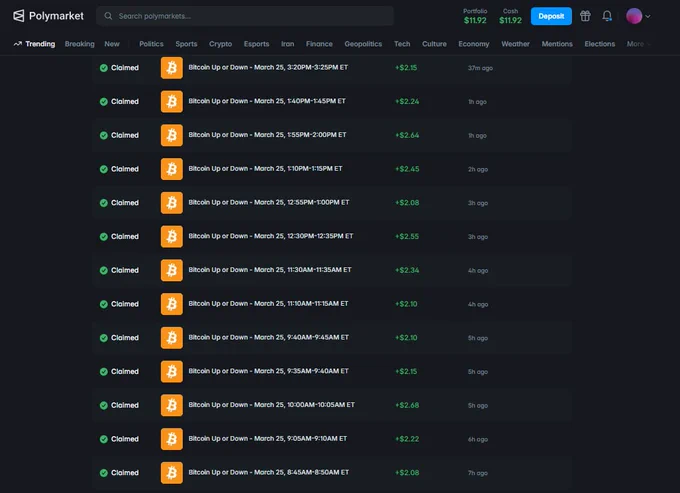The height and width of the screenshot is (493, 680).
Task: Click Bitcoin icon for 8:45AM-8:50AM market
Action: 172,473
